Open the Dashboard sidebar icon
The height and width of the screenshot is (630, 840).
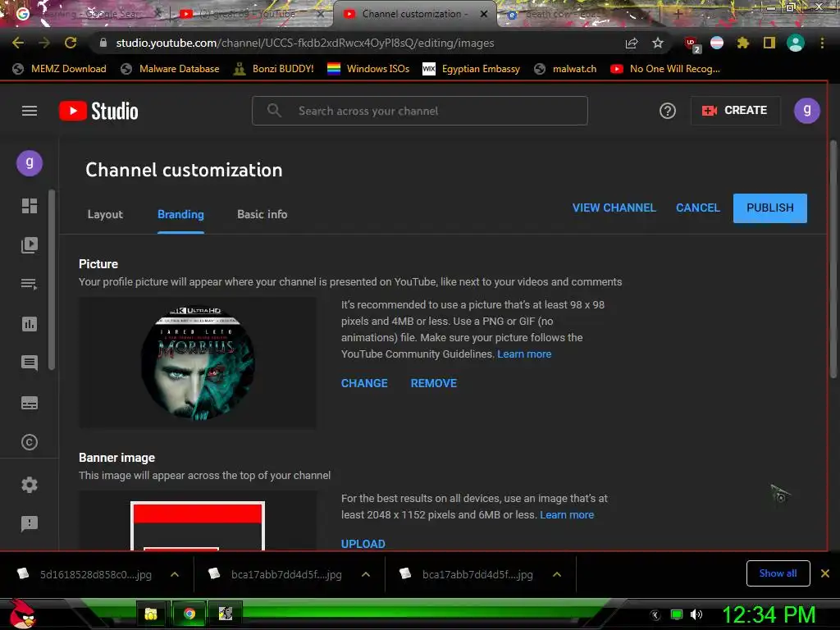point(30,206)
